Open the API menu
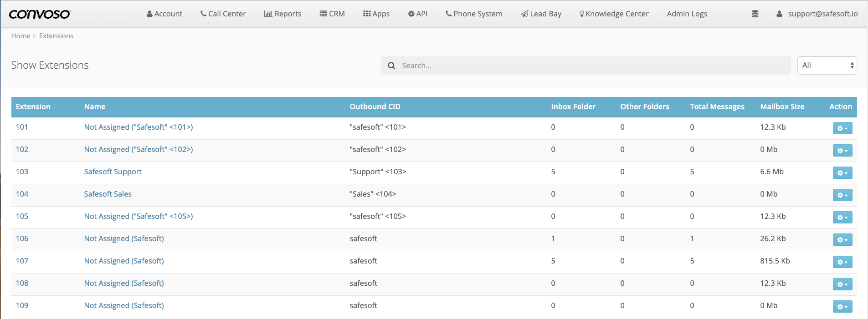868x319 pixels. 418,14
